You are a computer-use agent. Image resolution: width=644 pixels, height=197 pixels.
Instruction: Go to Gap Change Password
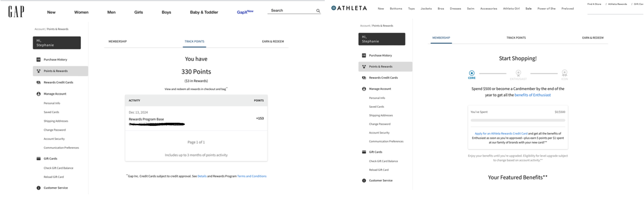55,130
